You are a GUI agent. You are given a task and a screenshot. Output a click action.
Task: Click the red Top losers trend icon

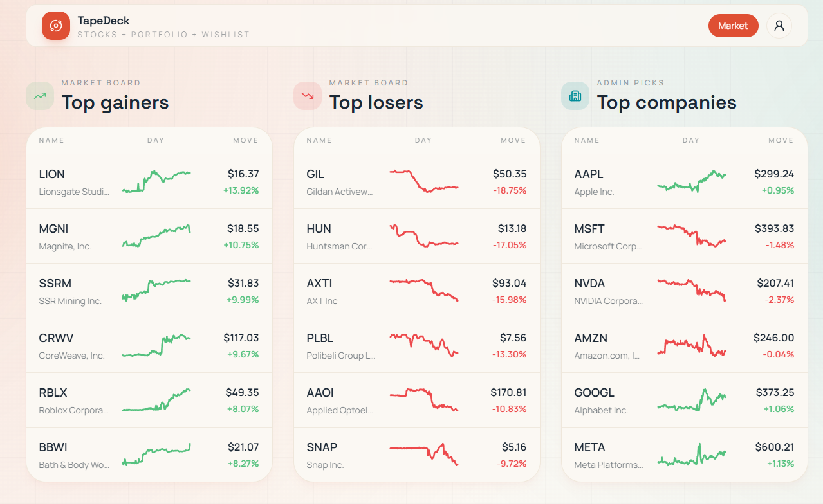(308, 96)
